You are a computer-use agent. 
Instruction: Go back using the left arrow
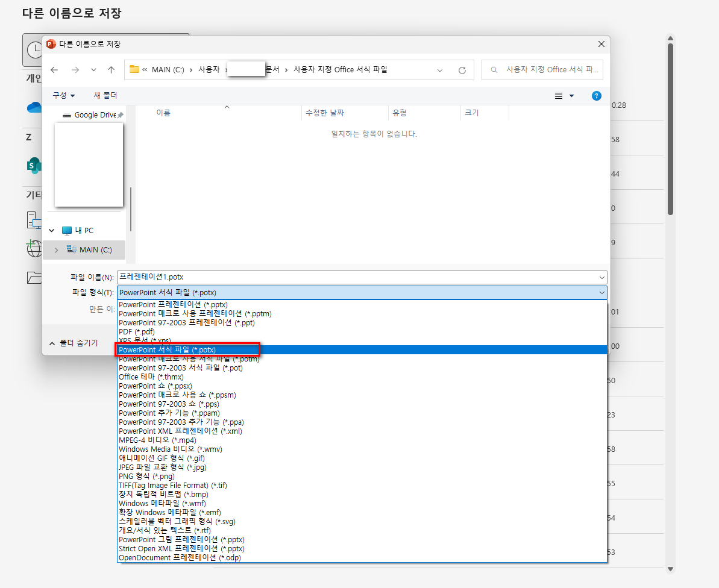[x=54, y=70]
